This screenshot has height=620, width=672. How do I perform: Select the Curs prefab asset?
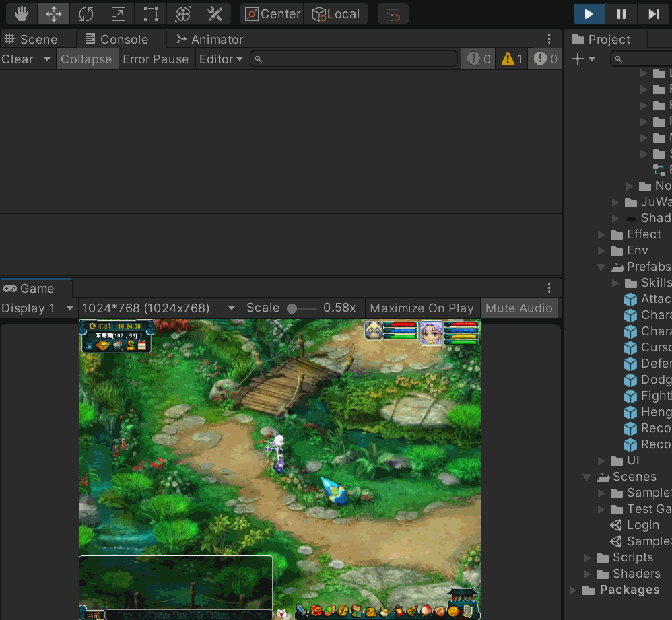click(x=648, y=347)
